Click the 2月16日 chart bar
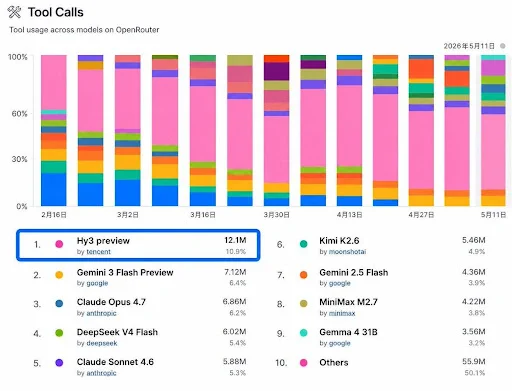512x391 pixels. click(x=54, y=130)
